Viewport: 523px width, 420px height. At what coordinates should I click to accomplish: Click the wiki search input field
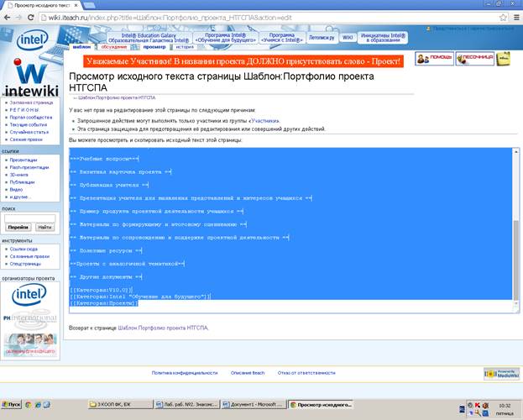pyautogui.click(x=29, y=218)
